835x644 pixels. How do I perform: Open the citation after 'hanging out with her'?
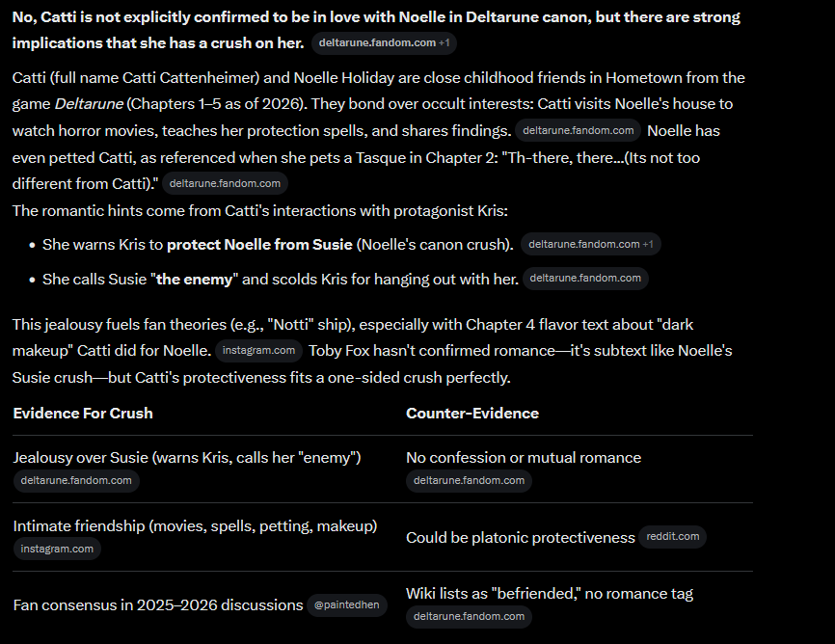585,278
